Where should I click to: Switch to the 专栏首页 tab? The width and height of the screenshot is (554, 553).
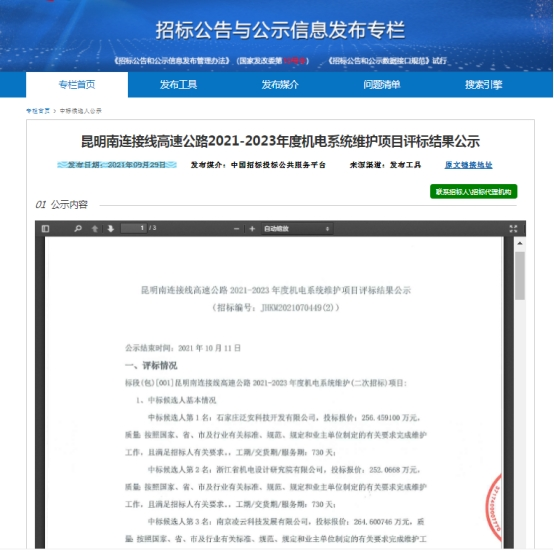tap(77, 84)
